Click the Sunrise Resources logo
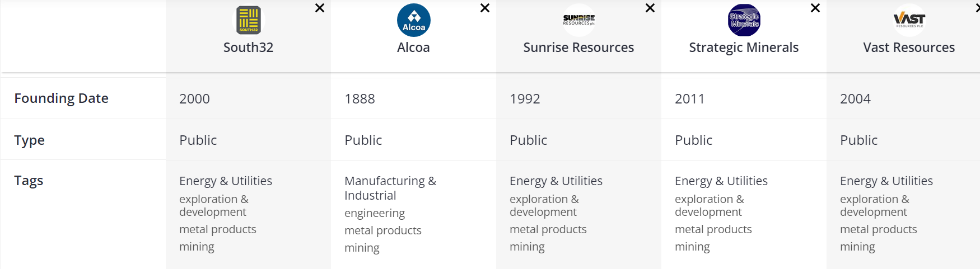 click(x=578, y=20)
